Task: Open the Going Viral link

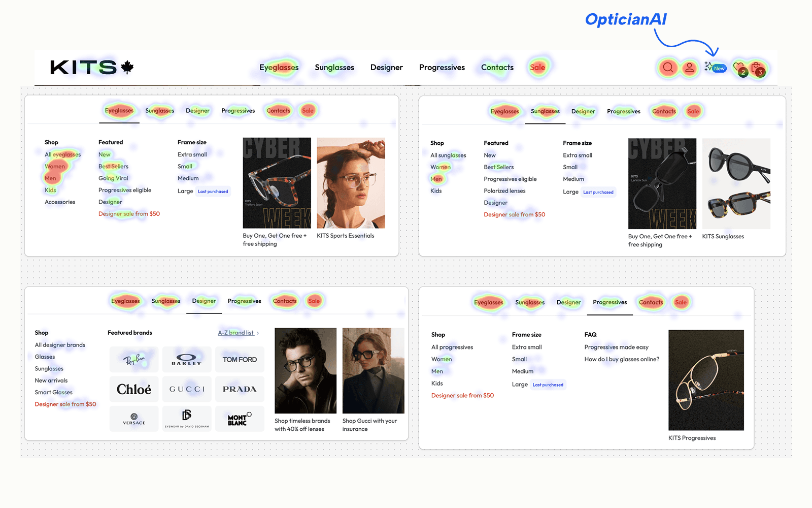Action: click(113, 178)
